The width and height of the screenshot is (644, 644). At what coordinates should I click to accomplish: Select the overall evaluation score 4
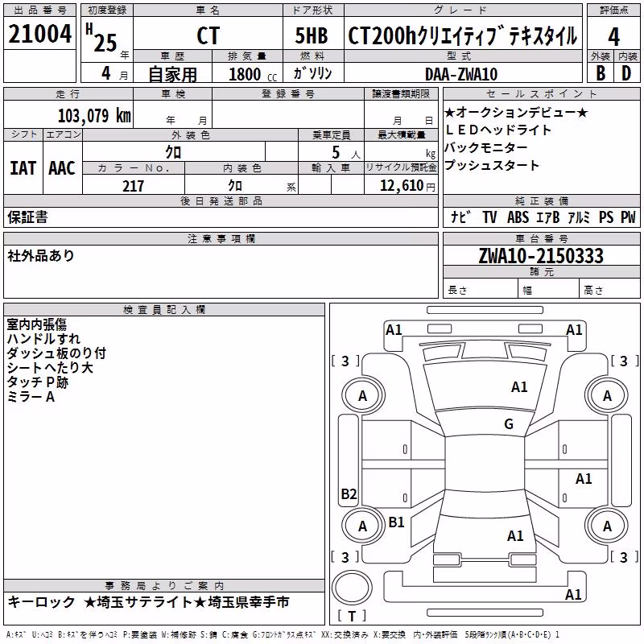[x=613, y=37]
